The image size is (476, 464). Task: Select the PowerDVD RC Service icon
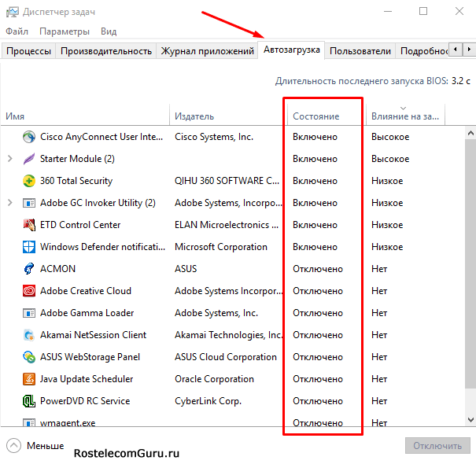click(29, 401)
